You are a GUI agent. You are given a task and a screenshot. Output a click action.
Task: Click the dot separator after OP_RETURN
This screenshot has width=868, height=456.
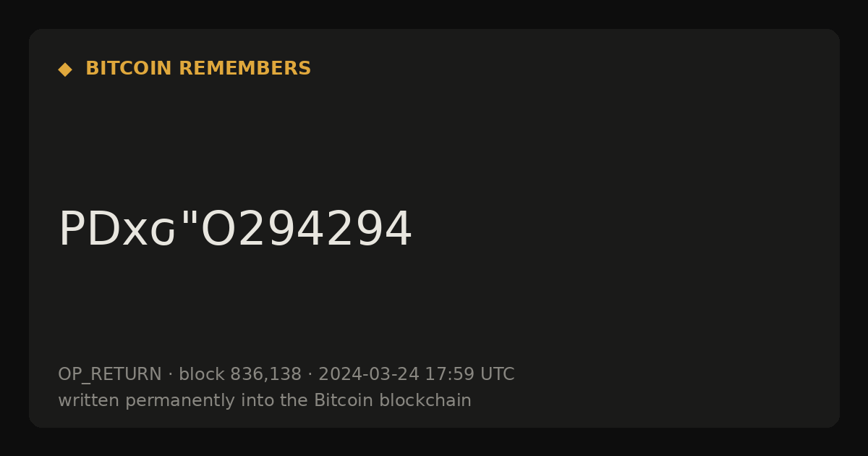(170, 375)
